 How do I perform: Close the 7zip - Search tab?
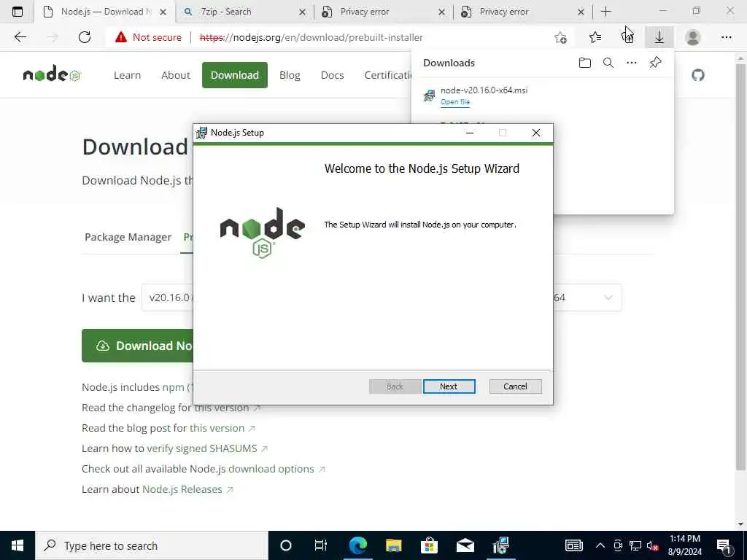[302, 12]
